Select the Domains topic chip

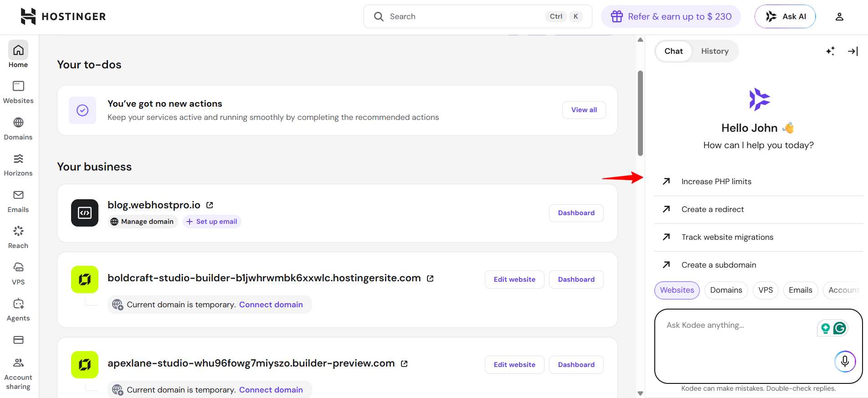pos(726,290)
